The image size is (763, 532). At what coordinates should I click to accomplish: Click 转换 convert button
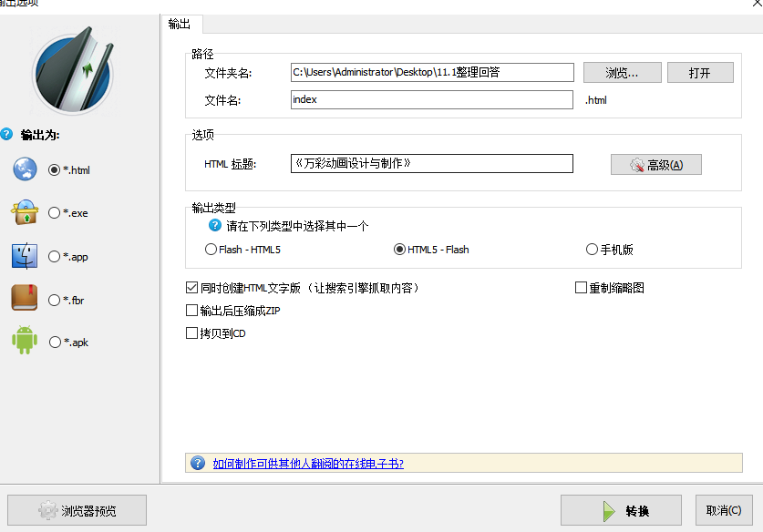pyautogui.click(x=621, y=511)
